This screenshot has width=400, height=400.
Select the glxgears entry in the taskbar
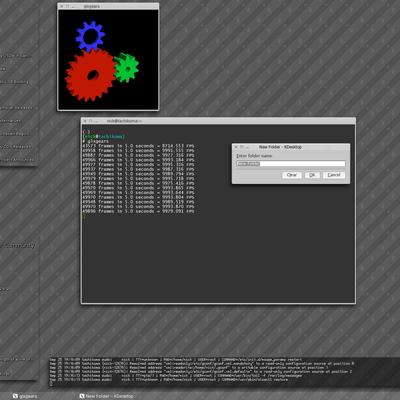(x=25, y=396)
